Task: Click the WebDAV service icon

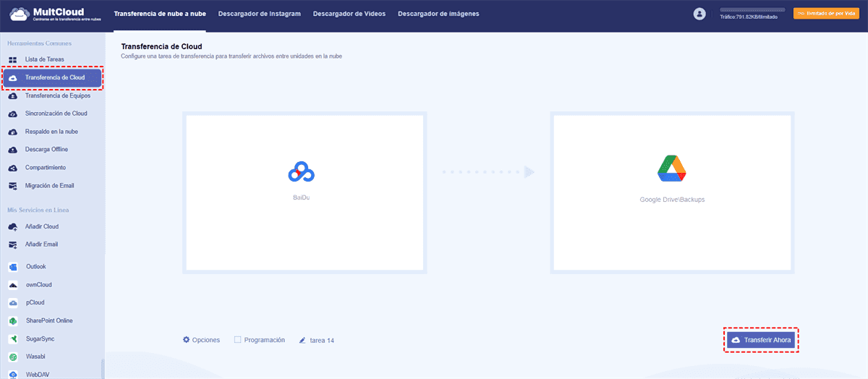Action: (13, 375)
